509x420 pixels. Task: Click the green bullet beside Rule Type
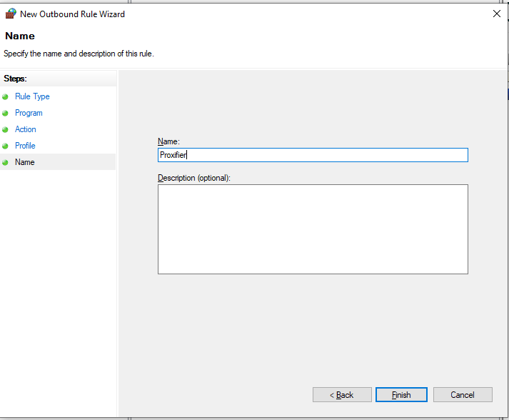click(x=5, y=97)
